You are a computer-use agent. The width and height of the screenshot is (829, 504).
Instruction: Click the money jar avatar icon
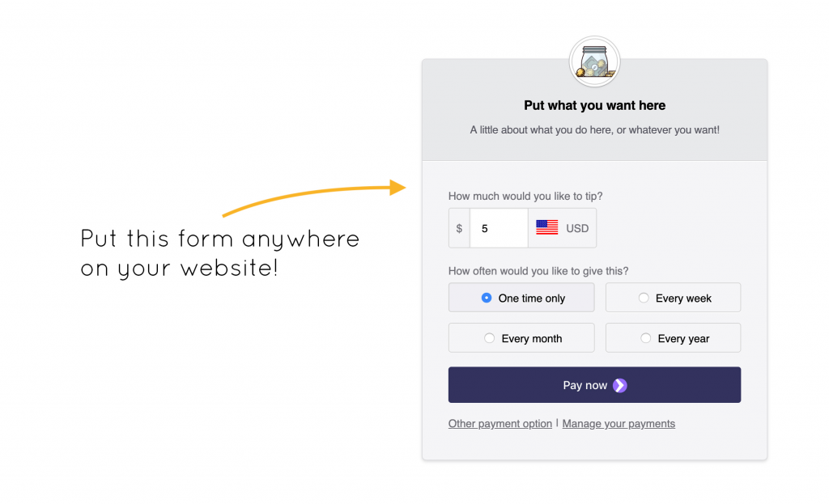(594, 61)
